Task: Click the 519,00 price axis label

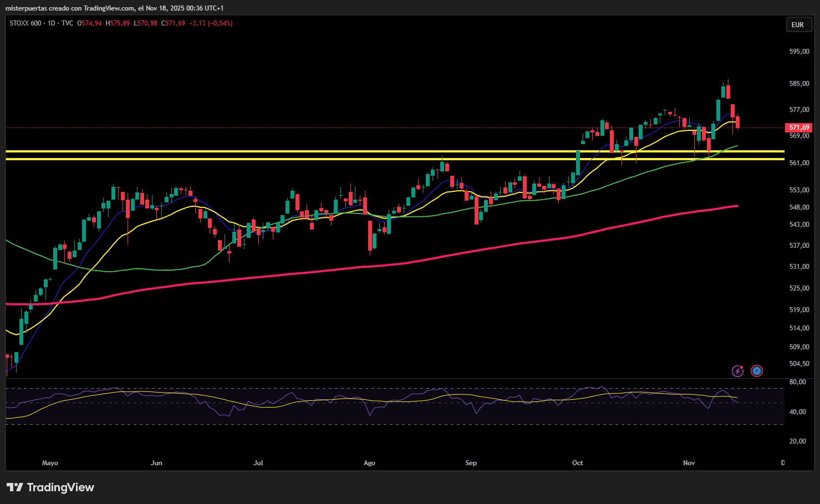Action: tap(799, 310)
